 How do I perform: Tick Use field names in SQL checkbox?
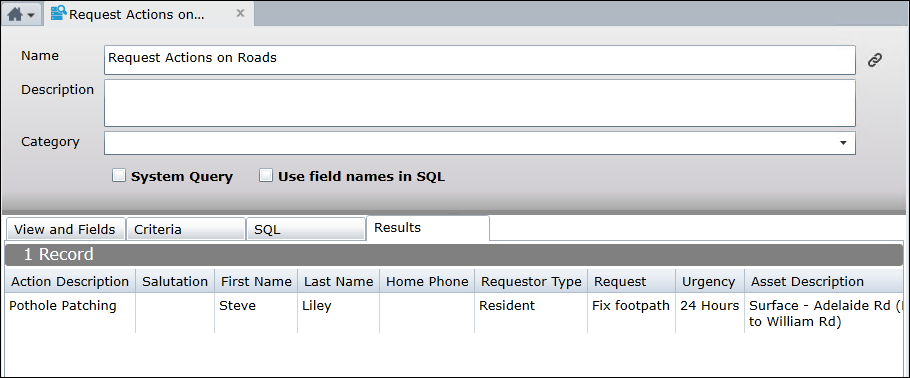(x=266, y=175)
